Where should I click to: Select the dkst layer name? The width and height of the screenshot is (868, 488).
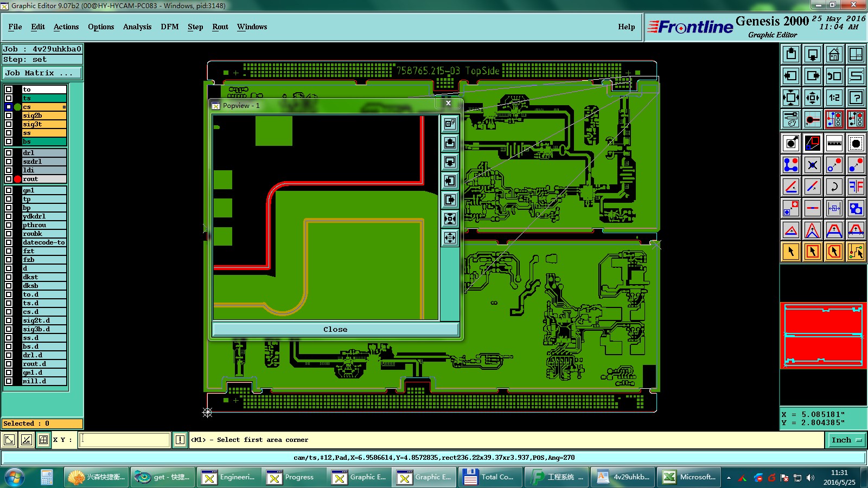tap(44, 277)
